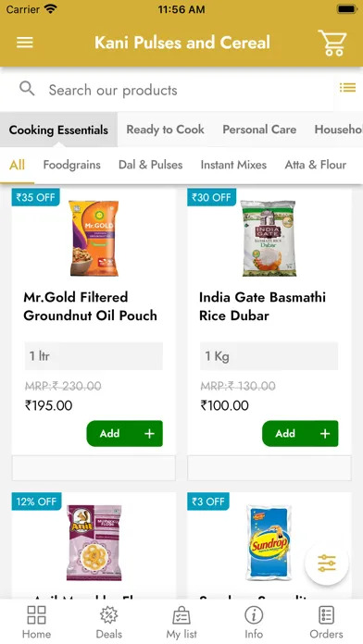This screenshot has width=363, height=644.
Task: Filter by Foodgrains subcategory
Action: tap(72, 165)
